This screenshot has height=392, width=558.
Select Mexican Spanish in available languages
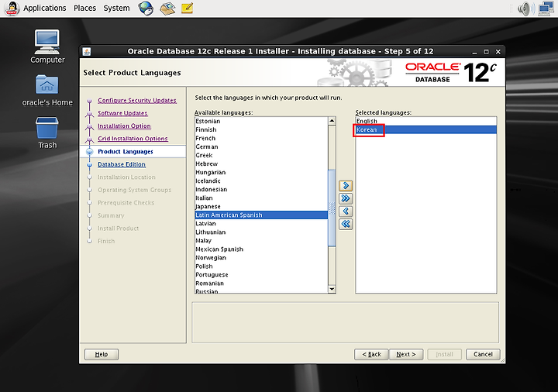point(261,249)
